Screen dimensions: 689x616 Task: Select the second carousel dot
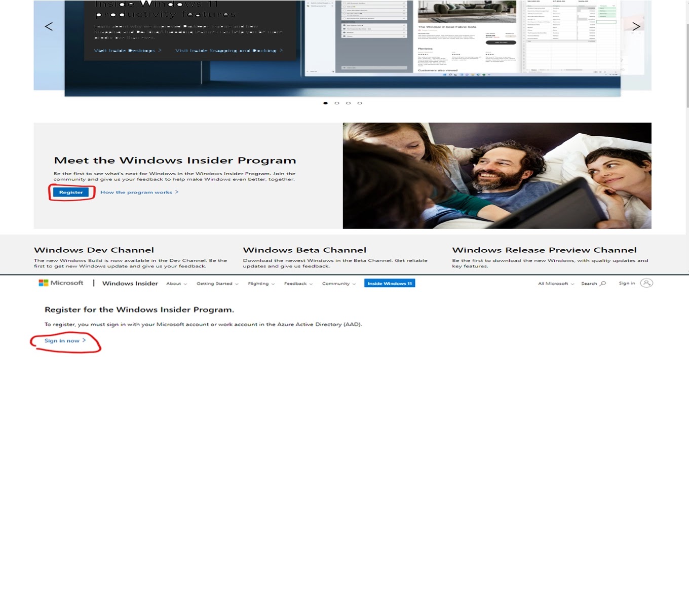click(x=337, y=103)
